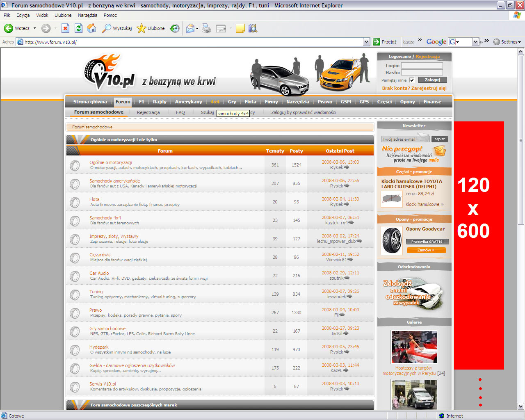Expand the Łącza links chevron
The height and width of the screenshot is (420, 525).
pos(420,40)
